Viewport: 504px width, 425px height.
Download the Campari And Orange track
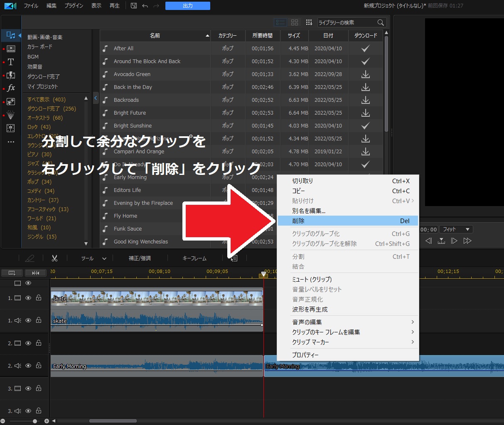click(366, 152)
